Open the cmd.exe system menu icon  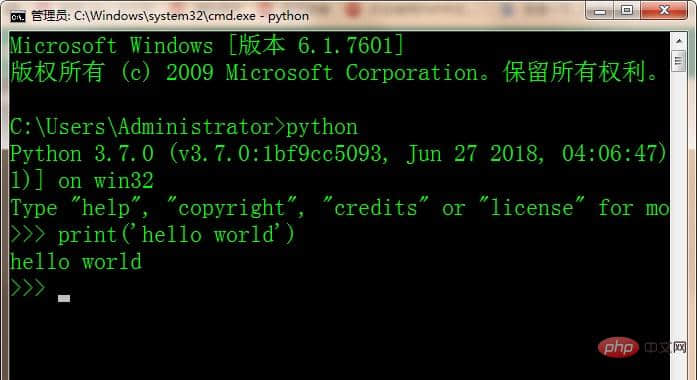click(18, 16)
